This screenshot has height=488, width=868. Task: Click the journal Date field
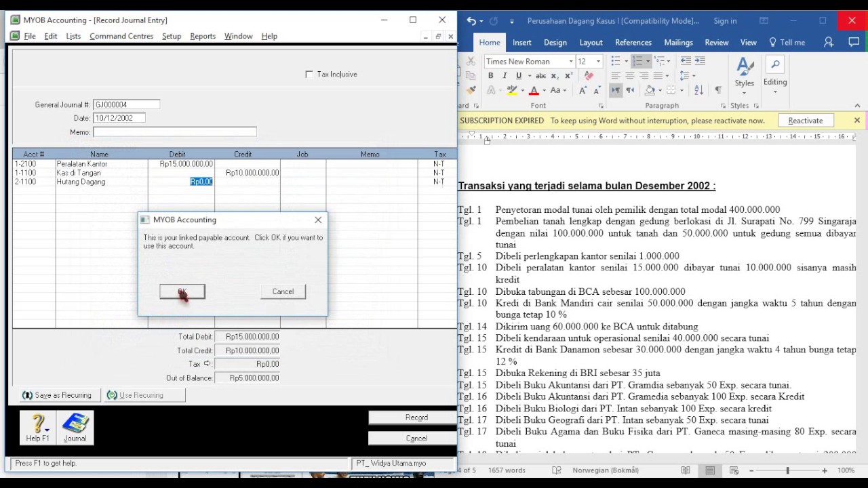click(x=119, y=118)
